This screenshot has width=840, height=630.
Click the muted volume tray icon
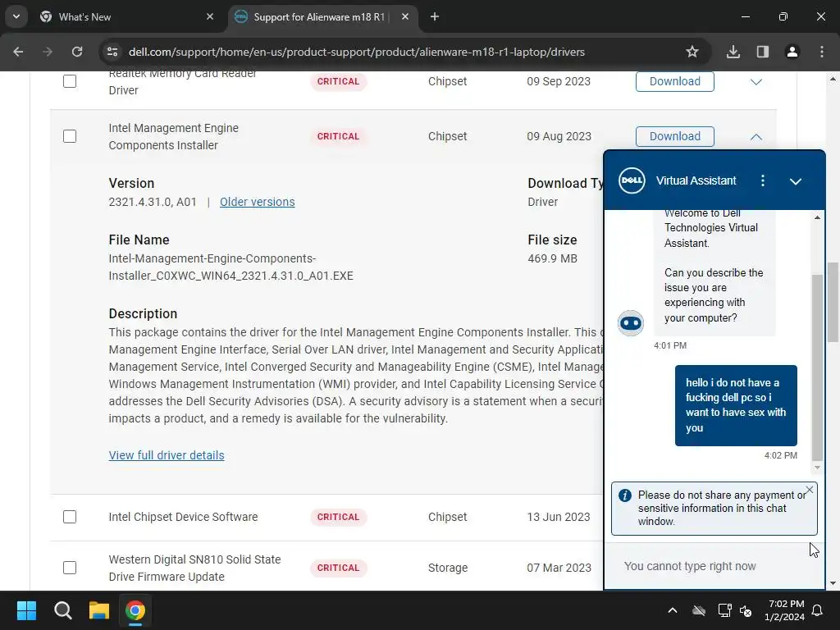[745, 610]
